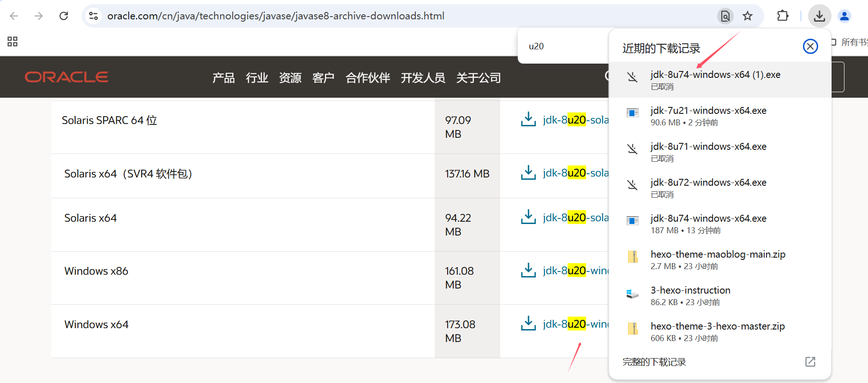Click download icon in Solaris x64 94.22 MB row
Viewport: 868px width, 383px height.
pos(528,217)
